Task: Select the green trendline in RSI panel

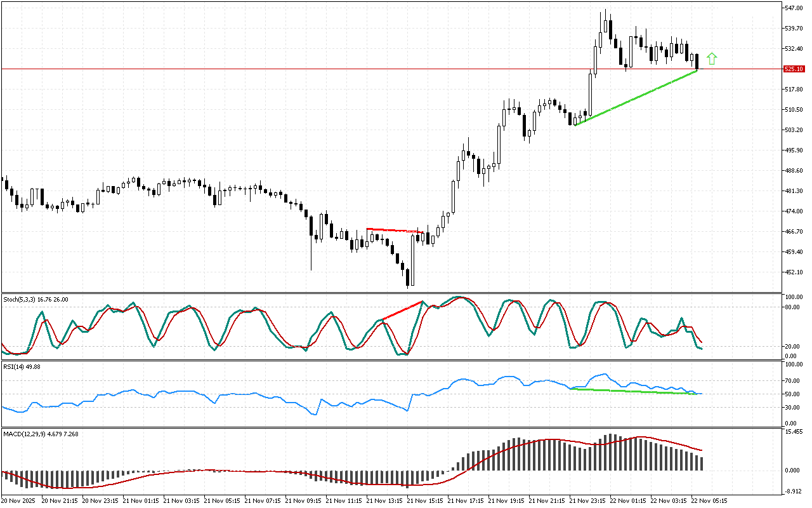Action: tap(634, 391)
